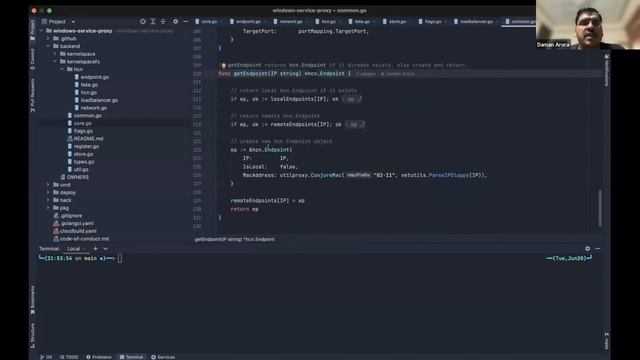Open terminal tabs dropdown chevron
Viewport: 640px width, 360px height.
coord(106,249)
